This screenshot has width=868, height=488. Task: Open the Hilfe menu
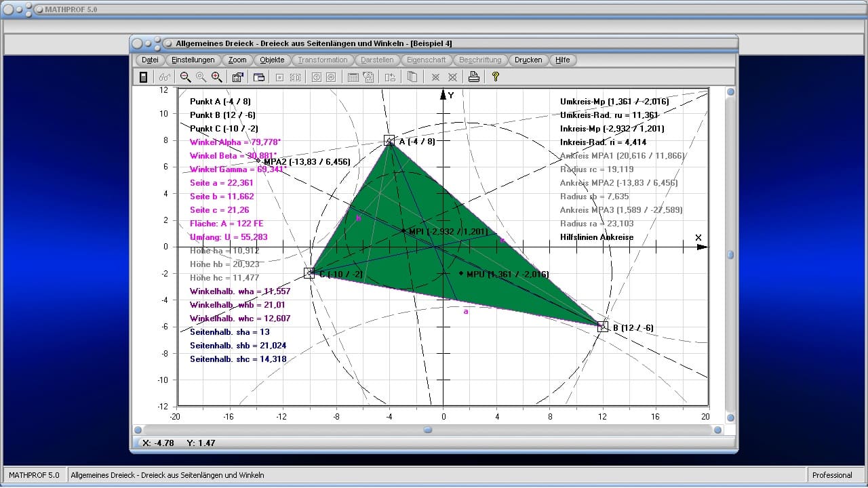pos(563,60)
